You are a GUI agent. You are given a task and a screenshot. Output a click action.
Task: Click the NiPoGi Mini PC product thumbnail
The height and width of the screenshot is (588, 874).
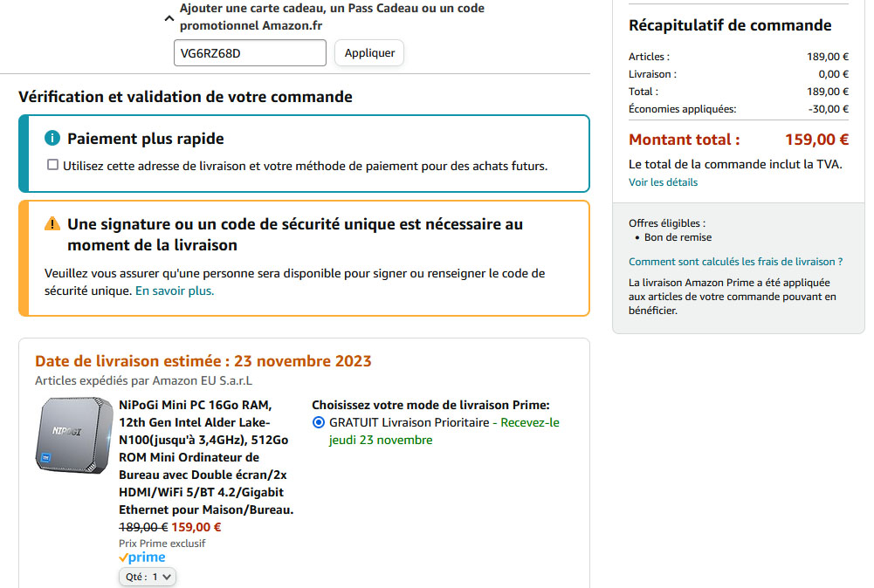(74, 435)
